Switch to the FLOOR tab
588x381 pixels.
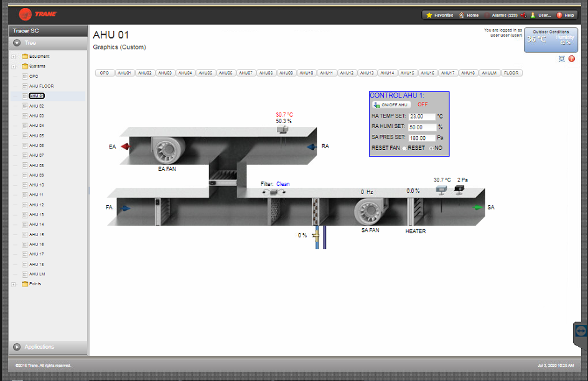pos(511,73)
